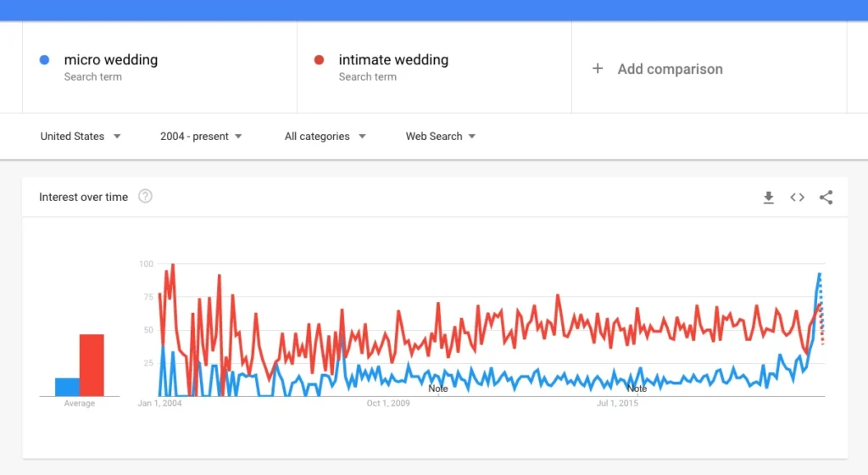Open the embed code icon
Screen dimensions: 868x475
797,198
